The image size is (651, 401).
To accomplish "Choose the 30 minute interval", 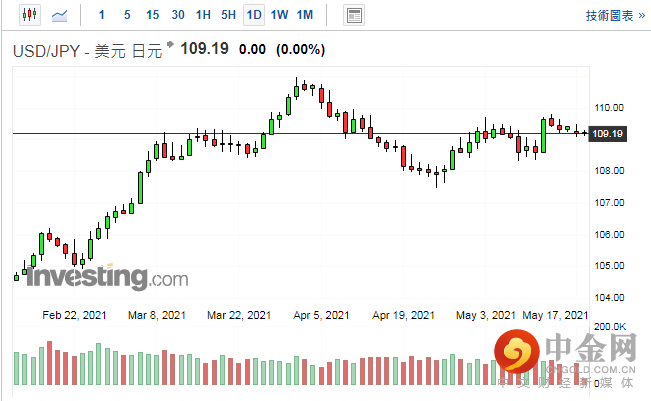I will tap(178, 15).
